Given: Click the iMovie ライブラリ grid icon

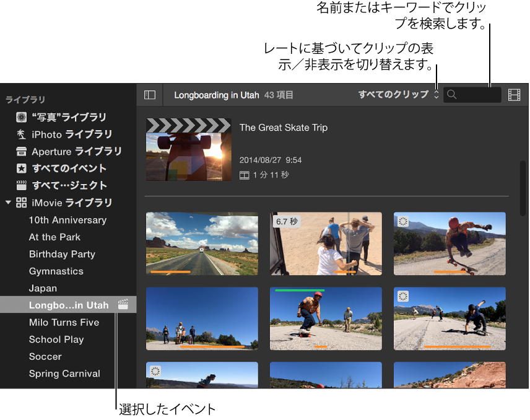Looking at the screenshot, I should tap(21, 203).
